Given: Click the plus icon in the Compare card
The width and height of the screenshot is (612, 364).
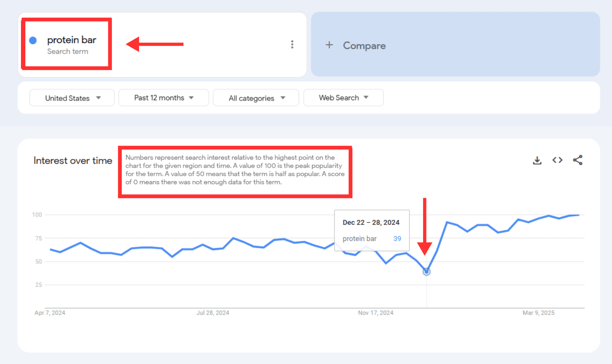Looking at the screenshot, I should coord(329,45).
